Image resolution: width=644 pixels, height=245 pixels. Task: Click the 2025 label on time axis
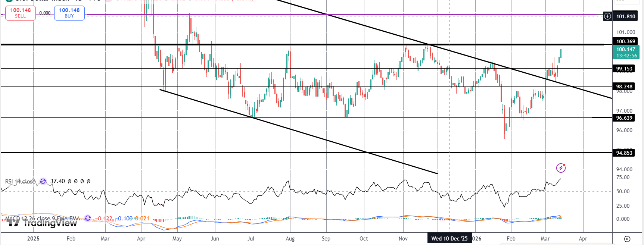click(x=33, y=239)
